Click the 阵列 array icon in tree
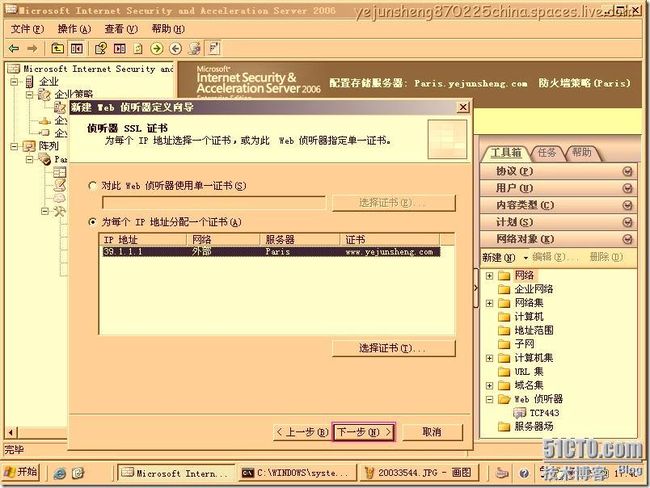The width and height of the screenshot is (650, 488). [29, 146]
